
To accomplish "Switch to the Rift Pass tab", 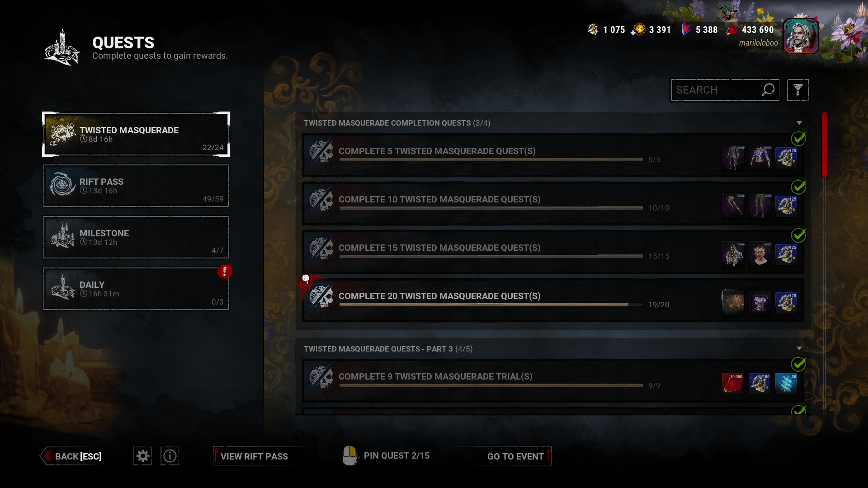I will tap(136, 186).
